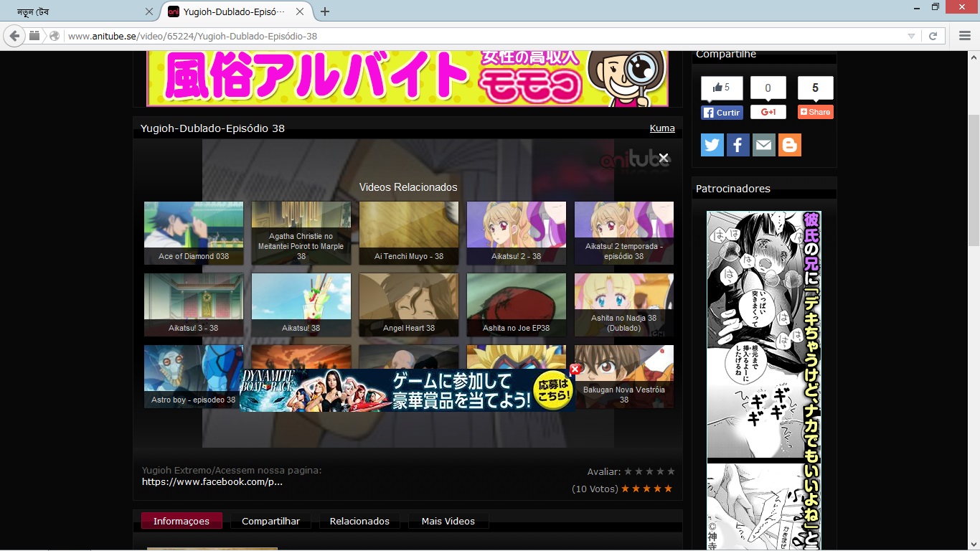Rate the video two stars
Screen dimensions: 980x551
pyautogui.click(x=639, y=471)
